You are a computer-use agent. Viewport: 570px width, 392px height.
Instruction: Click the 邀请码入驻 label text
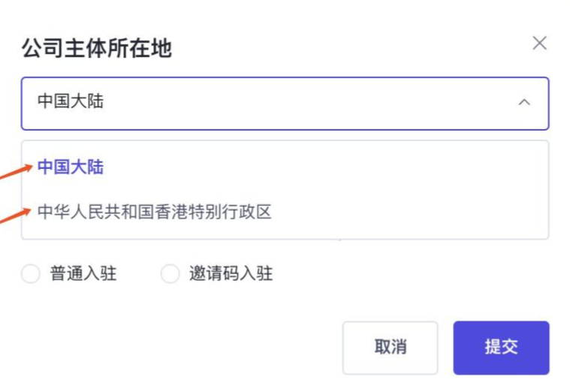click(x=231, y=274)
